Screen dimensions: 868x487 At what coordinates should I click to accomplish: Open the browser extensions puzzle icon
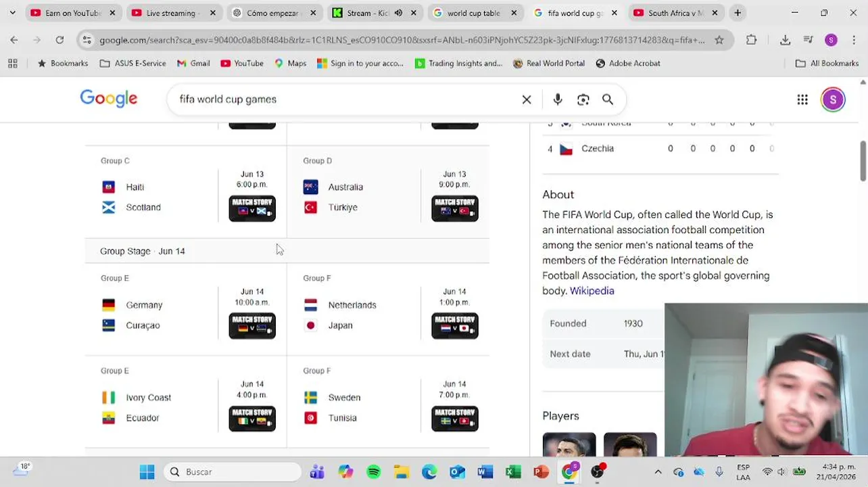tap(752, 40)
